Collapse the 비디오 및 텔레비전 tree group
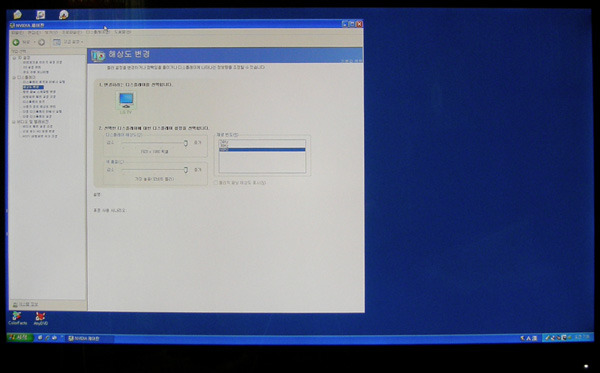Screen dimensions: 600x373 (x=13, y=122)
